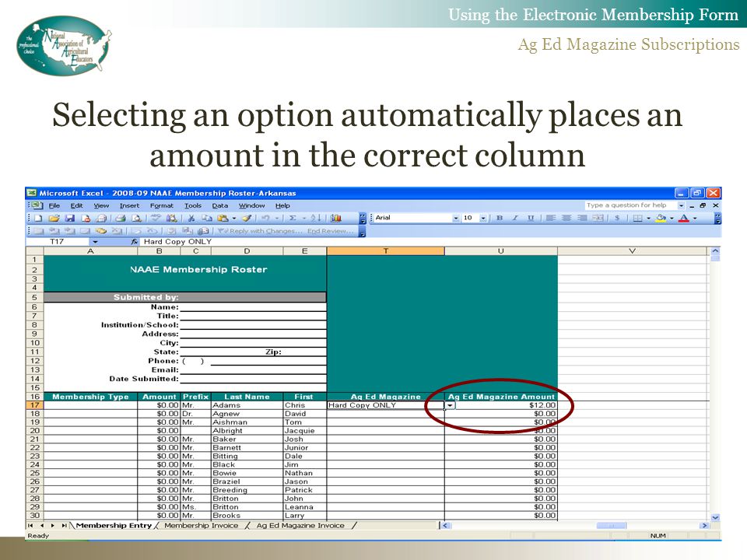This screenshot has height=560, width=747.
Task: Click the first sheet tab navigation arrow
Action: click(30, 526)
